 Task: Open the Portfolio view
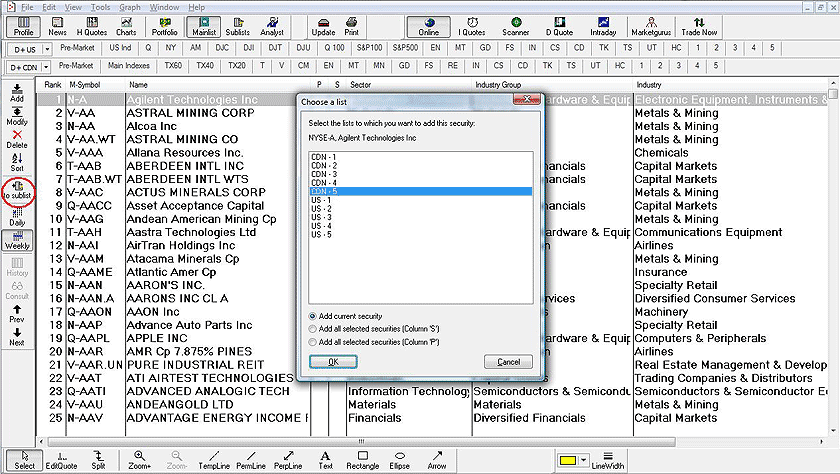pos(164,26)
